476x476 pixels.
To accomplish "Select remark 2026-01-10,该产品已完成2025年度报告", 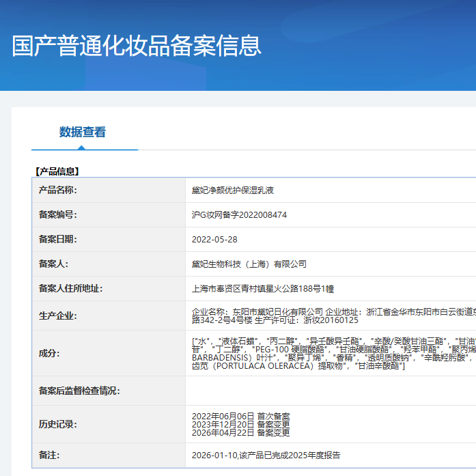I will [266, 456].
